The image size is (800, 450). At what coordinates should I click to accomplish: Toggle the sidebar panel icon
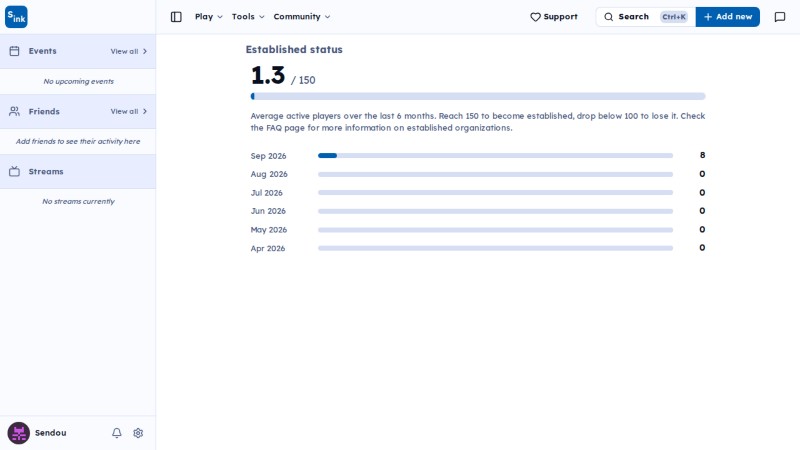coord(176,17)
